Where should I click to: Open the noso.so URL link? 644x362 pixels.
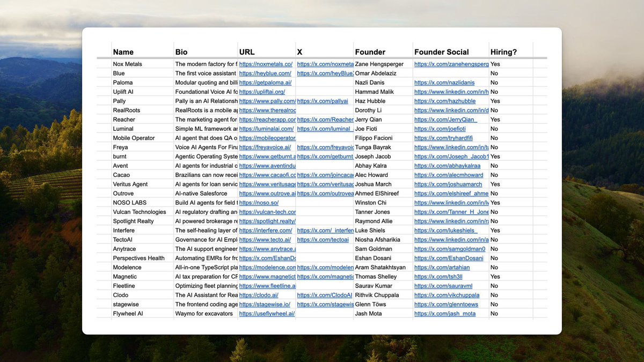pos(259,203)
